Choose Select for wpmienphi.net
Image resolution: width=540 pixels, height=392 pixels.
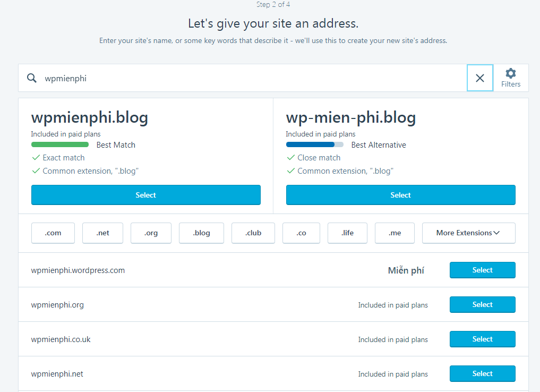click(x=482, y=373)
